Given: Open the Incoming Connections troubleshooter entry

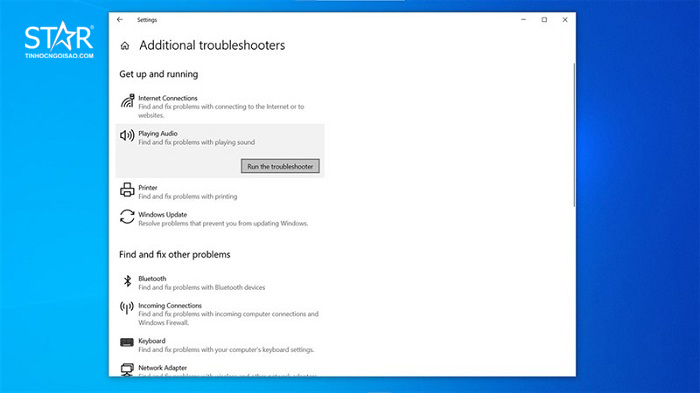Looking at the screenshot, I should (x=220, y=314).
